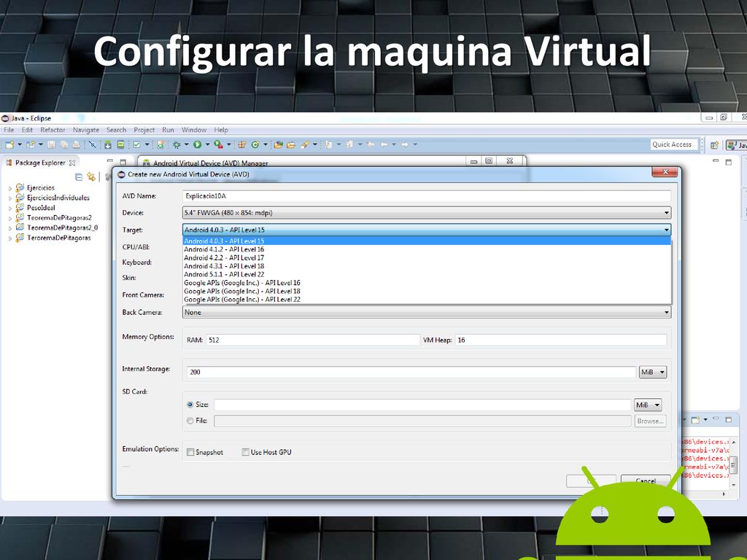The image size is (747, 560).
Task: Open the File menu
Action: [9, 130]
